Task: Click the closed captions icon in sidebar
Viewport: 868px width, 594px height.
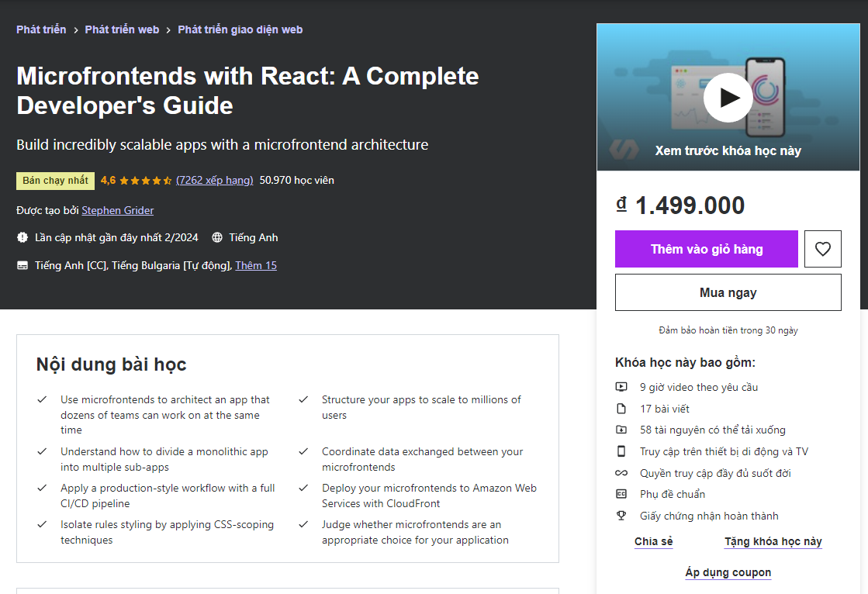Action: [x=621, y=494]
